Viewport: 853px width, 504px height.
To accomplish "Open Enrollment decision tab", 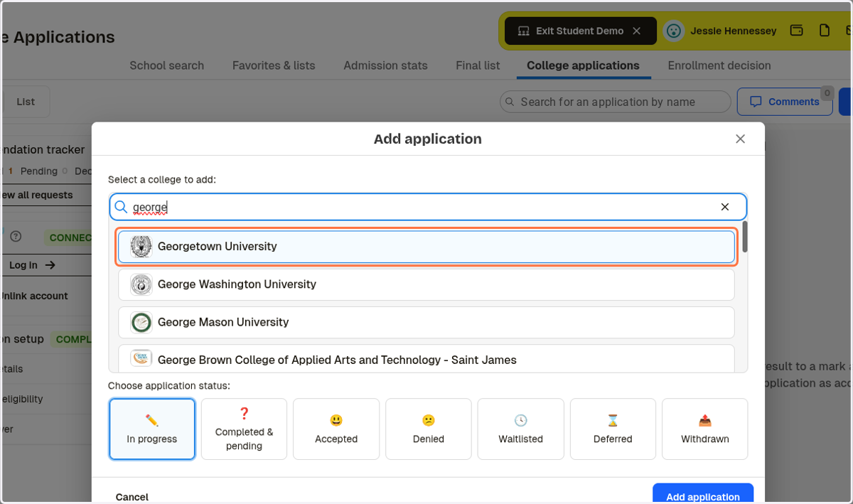I will (x=719, y=65).
